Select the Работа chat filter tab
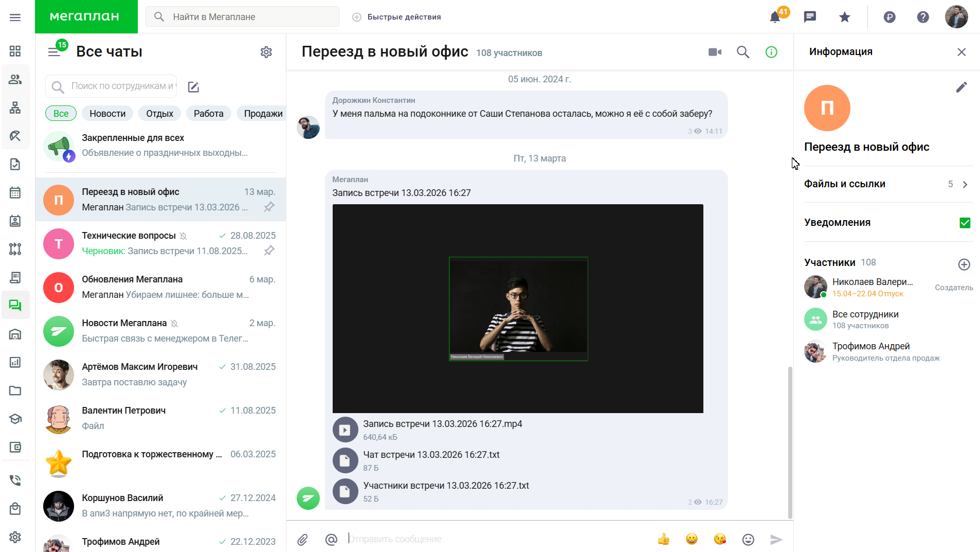The image size is (980, 552). (x=208, y=114)
